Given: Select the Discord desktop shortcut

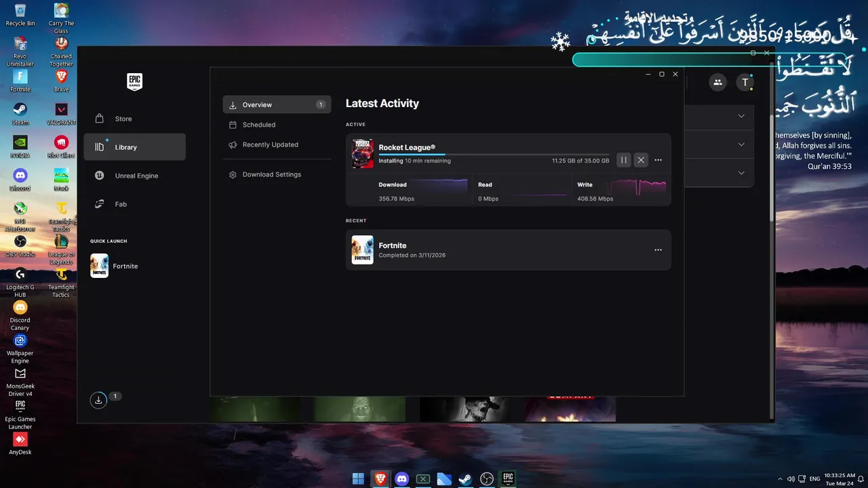Looking at the screenshot, I should (20, 180).
